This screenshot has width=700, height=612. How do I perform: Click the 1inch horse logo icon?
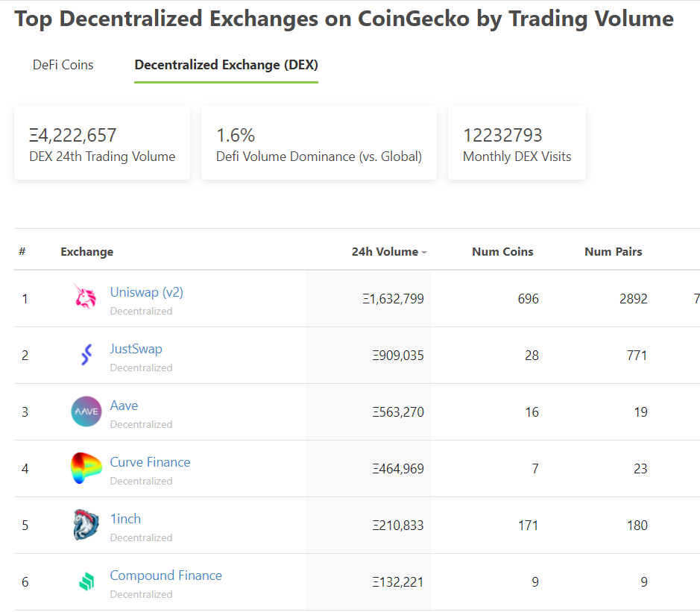click(x=86, y=525)
